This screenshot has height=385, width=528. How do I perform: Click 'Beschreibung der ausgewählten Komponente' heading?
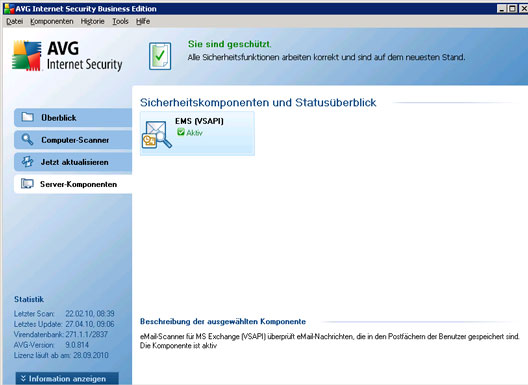point(223,321)
